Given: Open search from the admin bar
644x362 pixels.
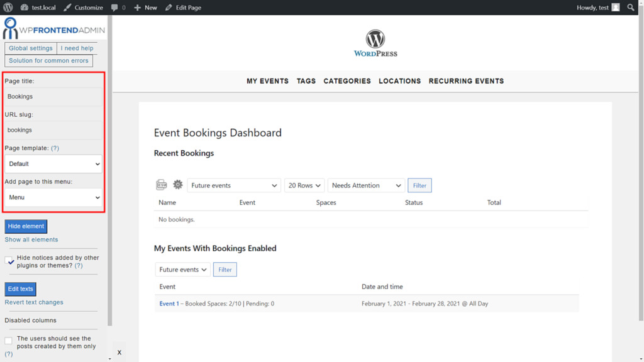Looking at the screenshot, I should click(x=631, y=7).
